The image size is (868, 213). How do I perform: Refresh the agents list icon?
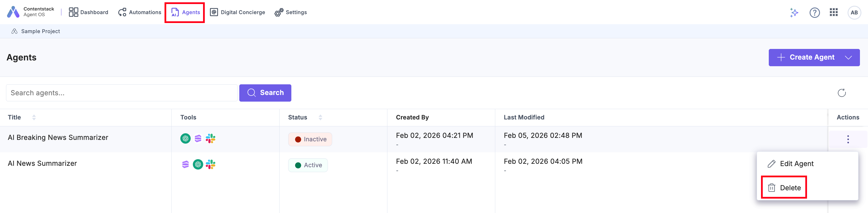coord(841,93)
